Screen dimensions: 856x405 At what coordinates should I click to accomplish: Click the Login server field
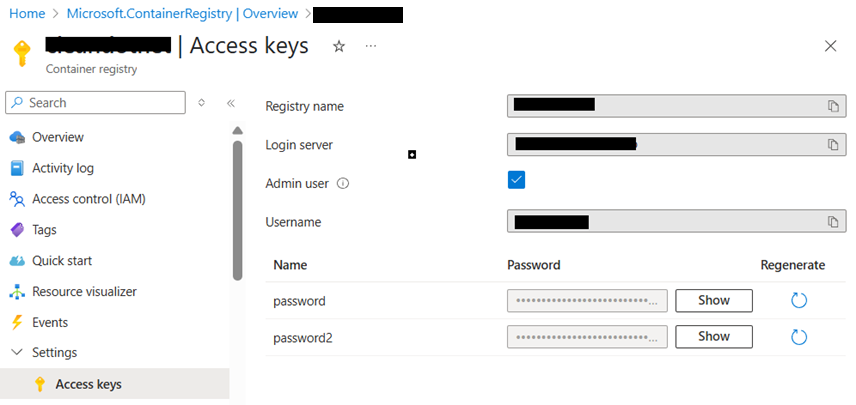676,145
